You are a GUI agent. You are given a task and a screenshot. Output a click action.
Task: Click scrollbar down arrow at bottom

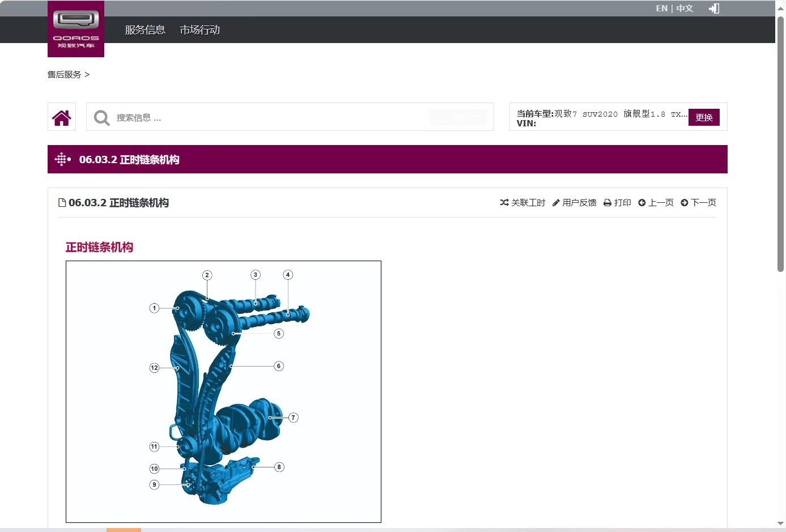[780, 524]
